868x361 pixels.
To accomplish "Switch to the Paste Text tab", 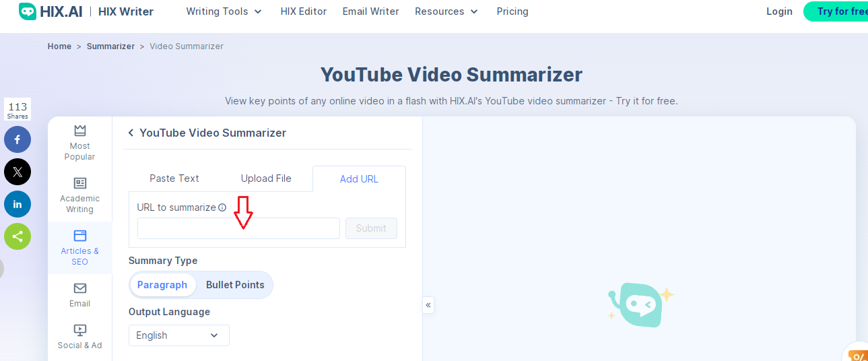I will click(174, 178).
